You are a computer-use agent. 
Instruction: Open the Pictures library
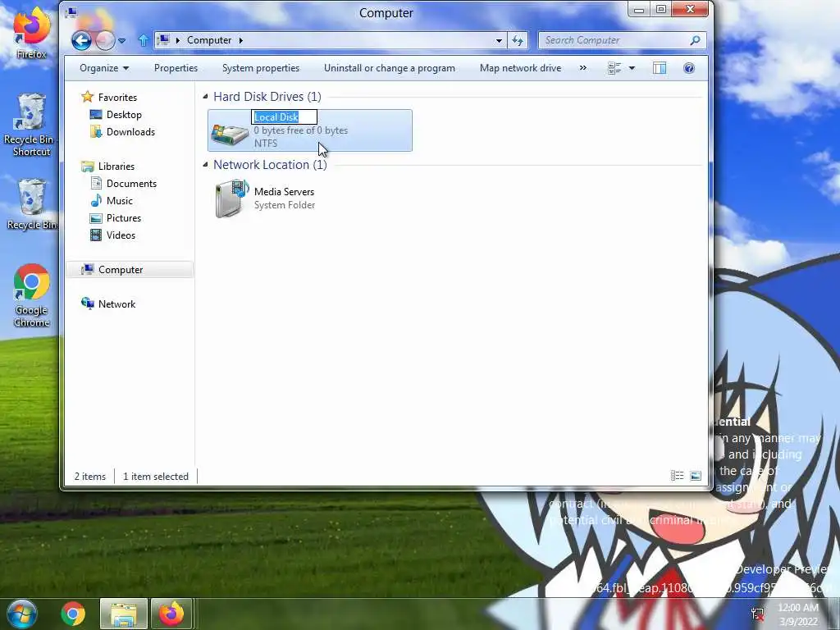[123, 218]
